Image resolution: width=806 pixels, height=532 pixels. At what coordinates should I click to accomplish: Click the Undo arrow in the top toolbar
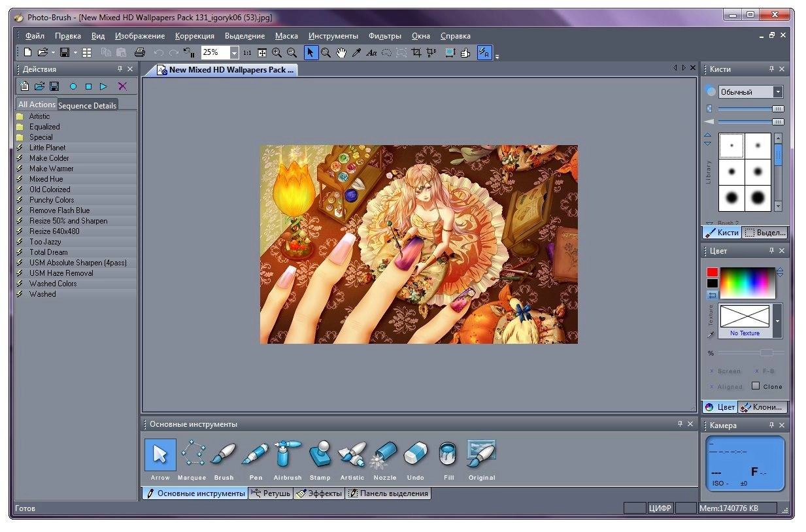pyautogui.click(x=159, y=52)
